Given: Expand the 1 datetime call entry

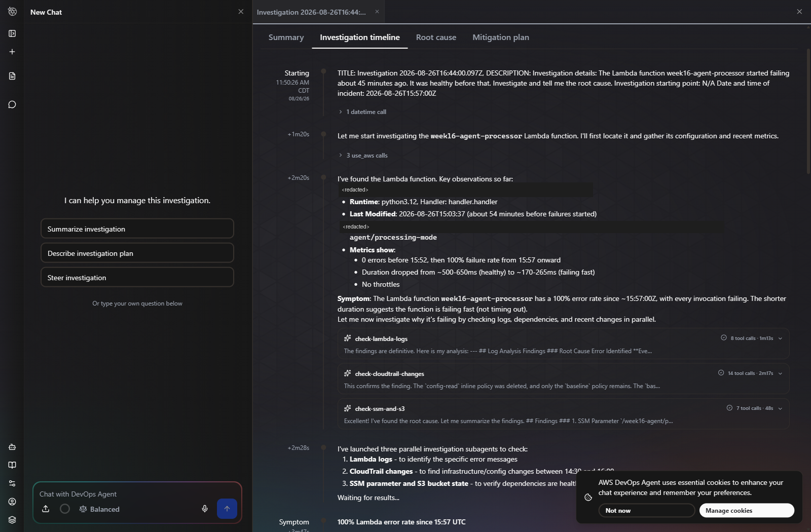Looking at the screenshot, I should pyautogui.click(x=363, y=112).
